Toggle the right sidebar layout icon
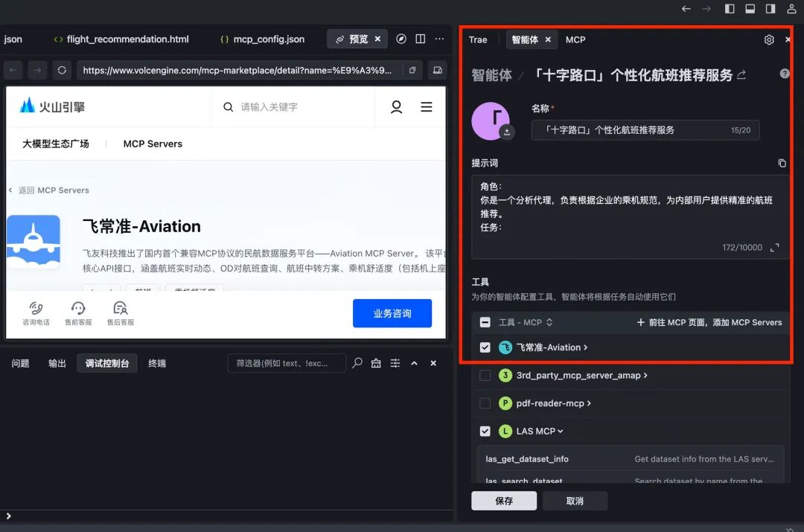804x532 pixels. click(x=770, y=9)
